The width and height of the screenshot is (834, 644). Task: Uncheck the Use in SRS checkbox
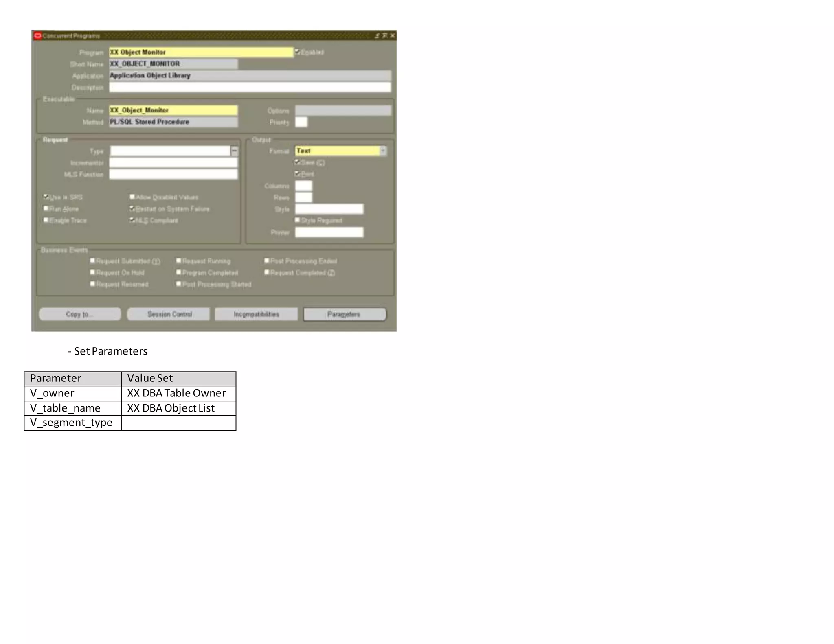coord(46,197)
